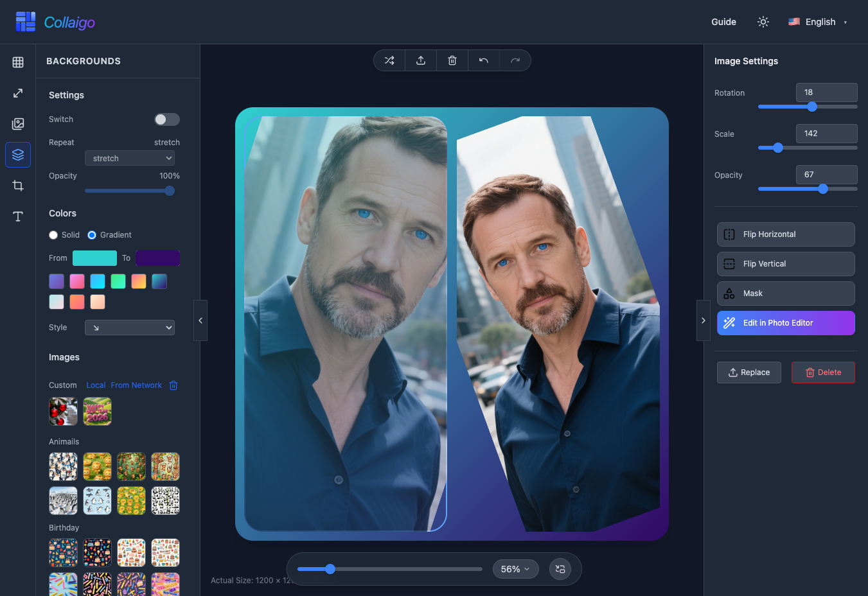Screen dimensions: 868x596
Task: Select the left photo in the collage
Action: tap(346, 324)
